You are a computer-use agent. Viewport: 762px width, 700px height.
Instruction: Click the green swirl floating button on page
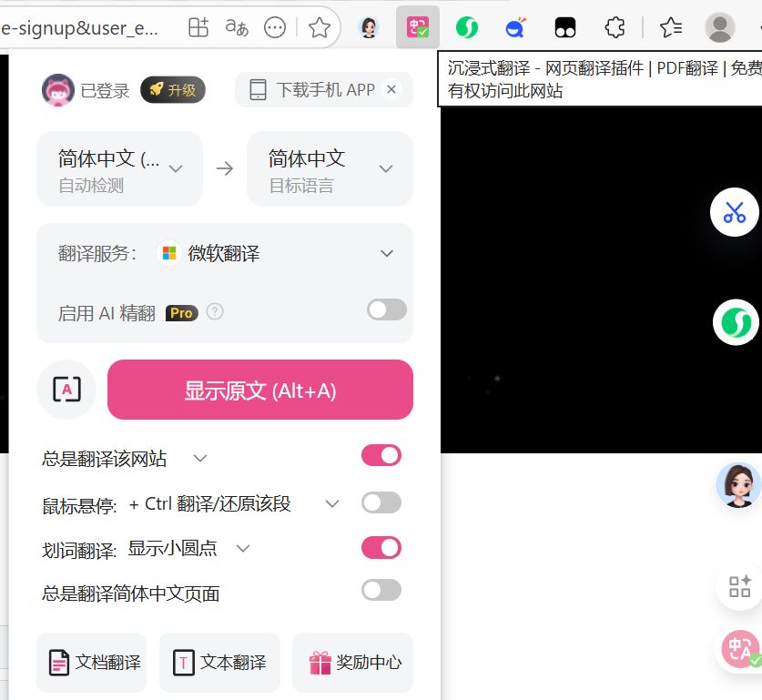click(x=736, y=322)
